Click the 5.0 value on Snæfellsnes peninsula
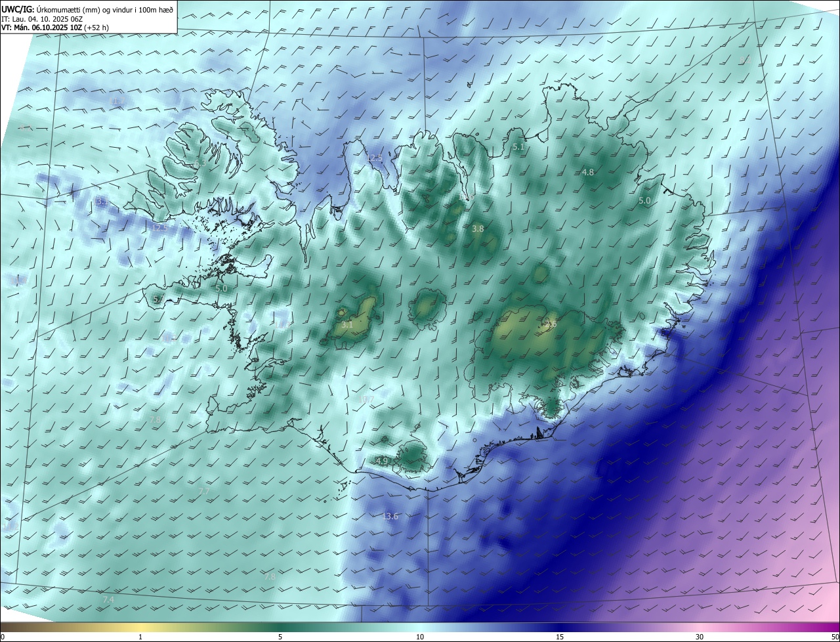Image resolution: width=840 pixels, height=642 pixels. point(221,288)
